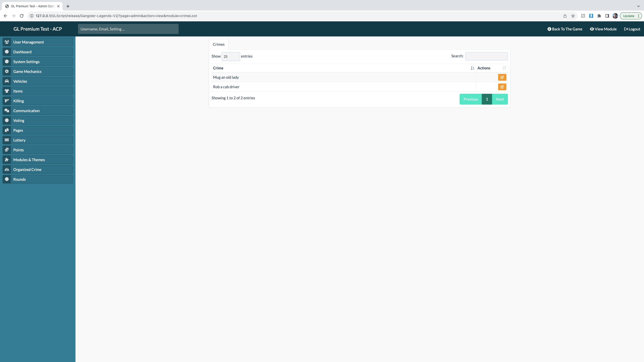Open the View Module eye link
644x362 pixels.
click(603, 29)
